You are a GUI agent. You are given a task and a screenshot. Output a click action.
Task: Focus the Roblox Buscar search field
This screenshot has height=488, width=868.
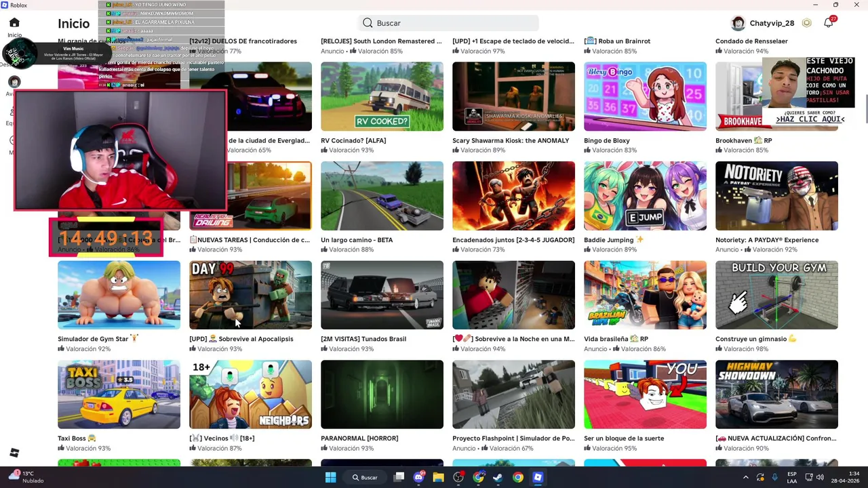click(448, 23)
